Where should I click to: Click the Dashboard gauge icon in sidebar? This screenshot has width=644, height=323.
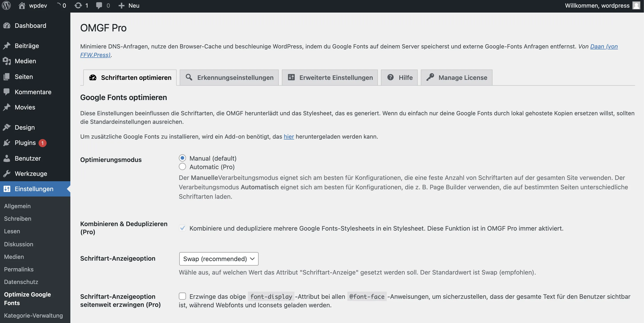(x=7, y=26)
